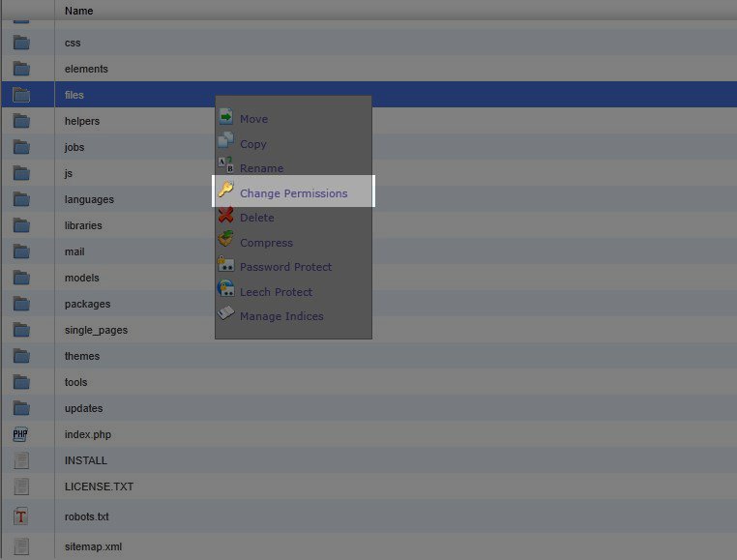The height and width of the screenshot is (560, 737).
Task: Click the libraries folder icon
Action: pyautogui.click(x=21, y=225)
